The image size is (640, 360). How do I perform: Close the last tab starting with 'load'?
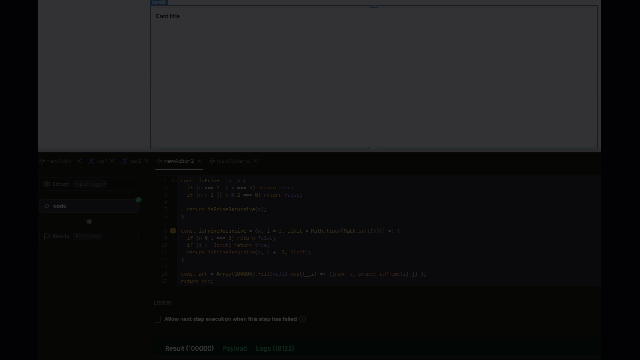pyautogui.click(x=256, y=161)
